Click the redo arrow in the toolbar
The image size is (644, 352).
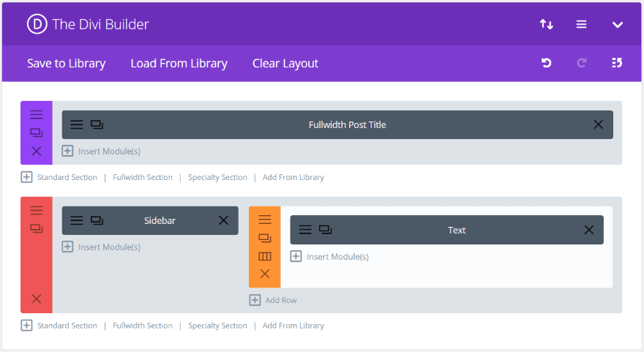(582, 64)
